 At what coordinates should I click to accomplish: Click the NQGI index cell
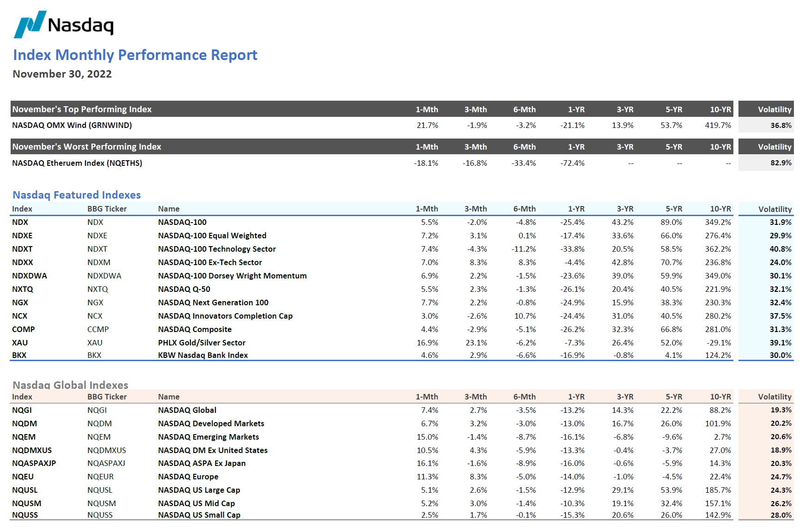22,410
